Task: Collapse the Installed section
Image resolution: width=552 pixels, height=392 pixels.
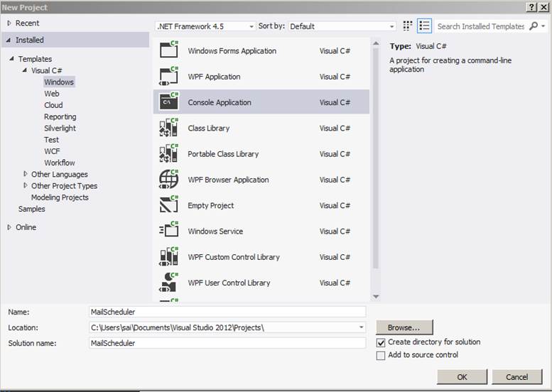Action: click(9, 40)
